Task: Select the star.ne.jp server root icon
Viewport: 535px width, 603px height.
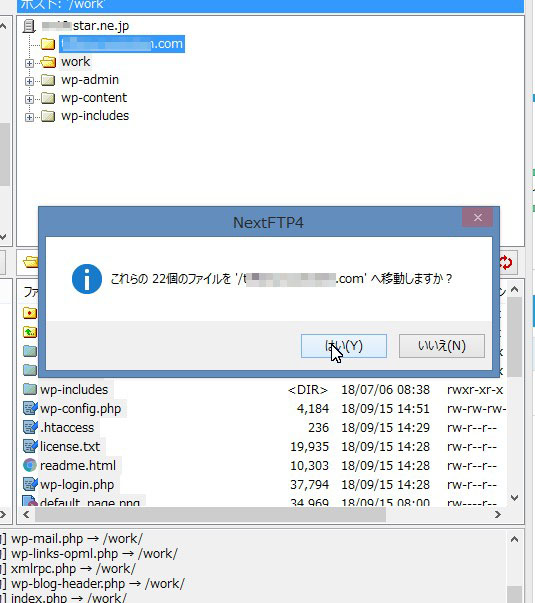Action: pyautogui.click(x=29, y=26)
